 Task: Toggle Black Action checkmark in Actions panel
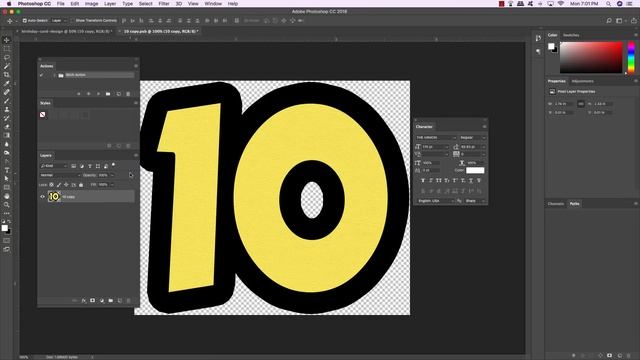coord(41,75)
